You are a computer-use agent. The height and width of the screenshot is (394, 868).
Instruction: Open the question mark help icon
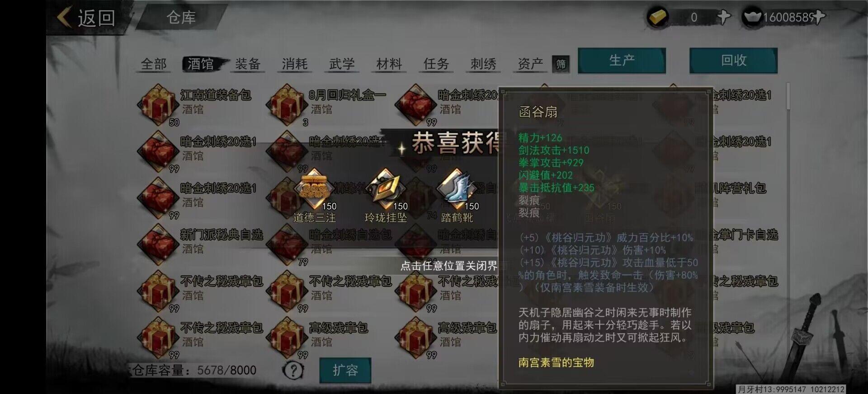pos(293,371)
